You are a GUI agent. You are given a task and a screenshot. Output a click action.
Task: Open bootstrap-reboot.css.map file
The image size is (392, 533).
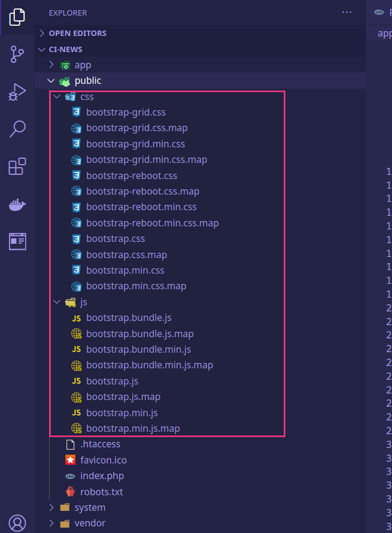pos(142,191)
